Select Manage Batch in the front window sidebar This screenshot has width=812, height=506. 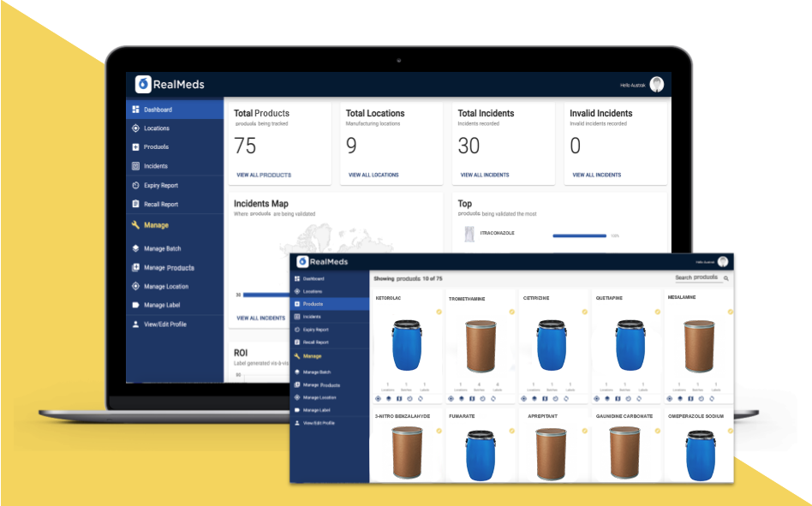tap(330, 372)
